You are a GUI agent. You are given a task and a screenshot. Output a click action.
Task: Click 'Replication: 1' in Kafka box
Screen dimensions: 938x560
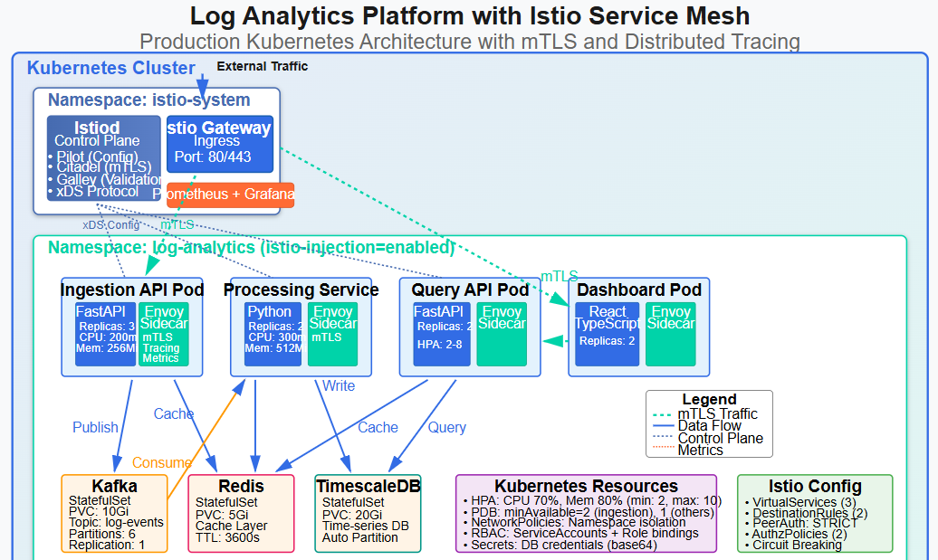pyautogui.click(x=107, y=545)
